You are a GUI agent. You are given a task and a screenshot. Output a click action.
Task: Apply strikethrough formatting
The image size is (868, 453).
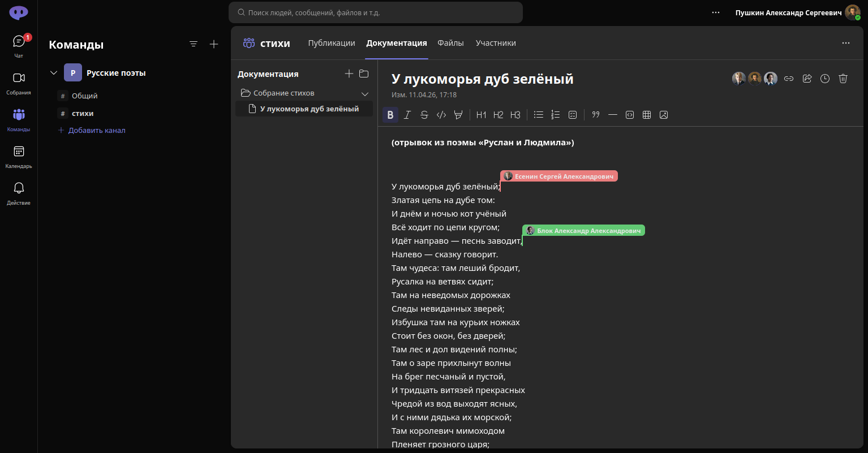[424, 115]
